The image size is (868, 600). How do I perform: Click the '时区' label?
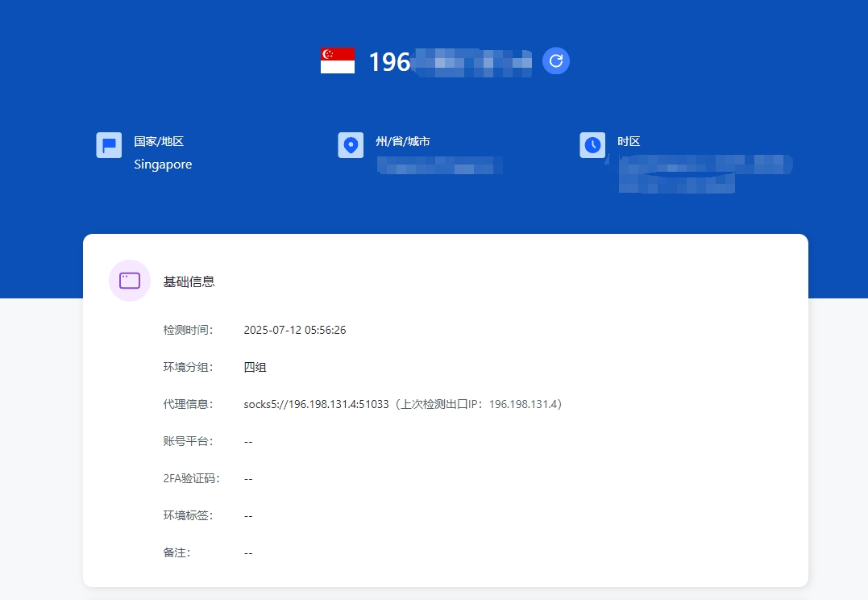629,141
